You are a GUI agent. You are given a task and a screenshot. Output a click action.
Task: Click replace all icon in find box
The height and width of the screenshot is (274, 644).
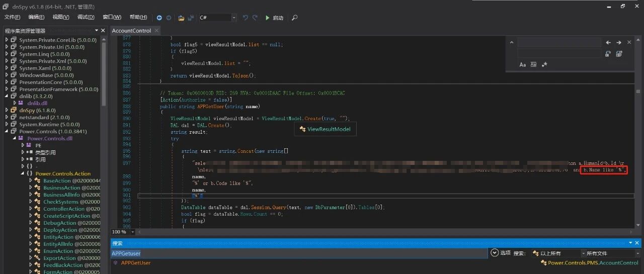[x=618, y=54]
